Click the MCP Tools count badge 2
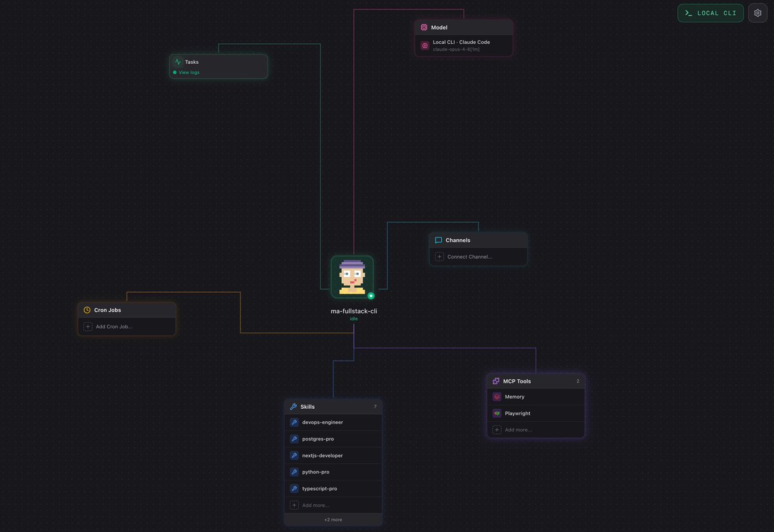 578,381
